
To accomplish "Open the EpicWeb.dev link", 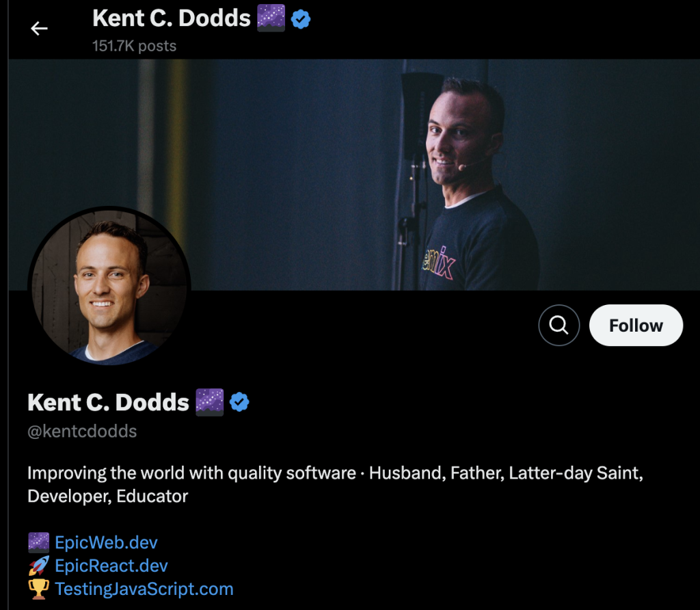I will 106,543.
